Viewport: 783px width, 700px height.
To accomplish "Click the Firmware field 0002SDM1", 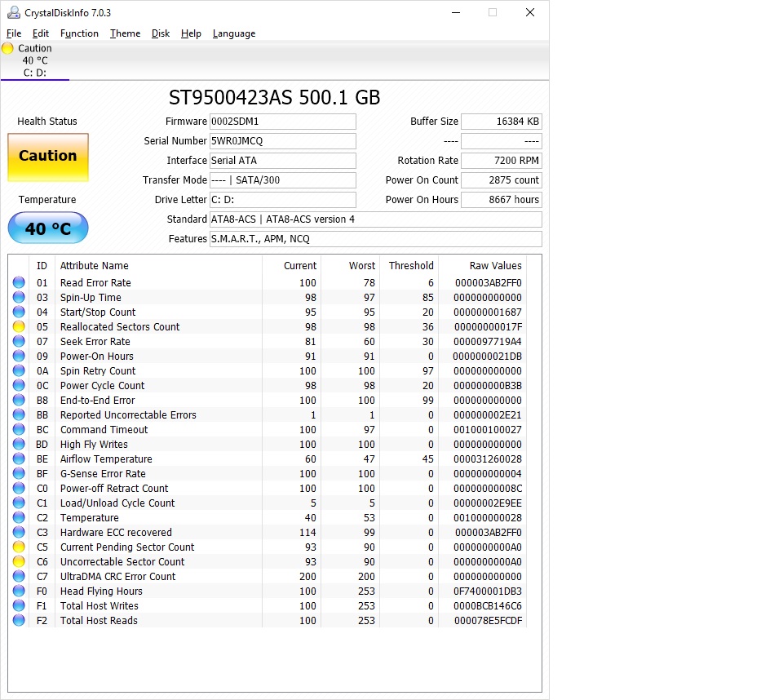I will (283, 122).
